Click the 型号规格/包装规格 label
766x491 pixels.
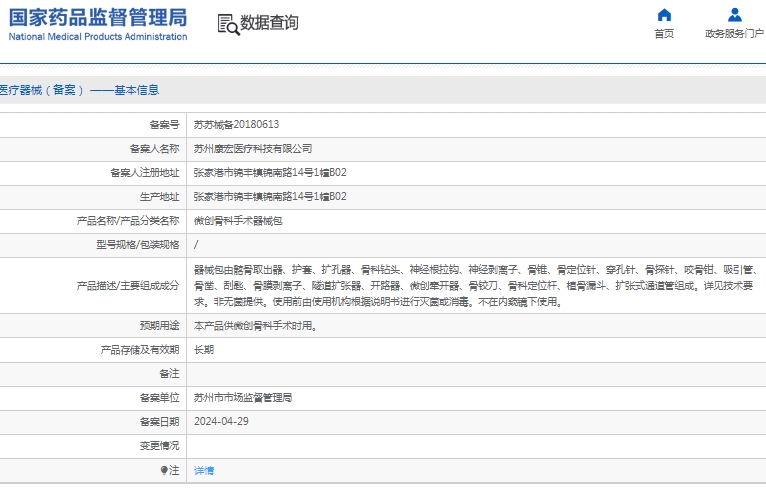coord(138,245)
